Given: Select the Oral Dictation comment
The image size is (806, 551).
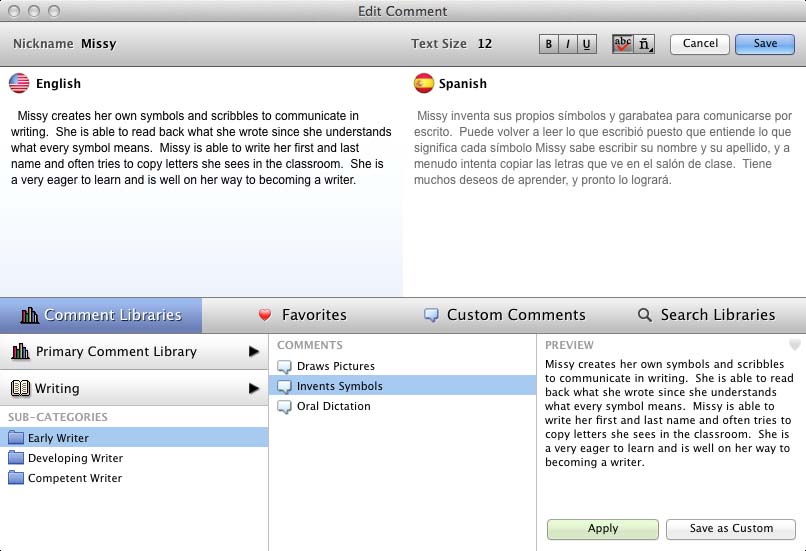Looking at the screenshot, I should point(333,406).
